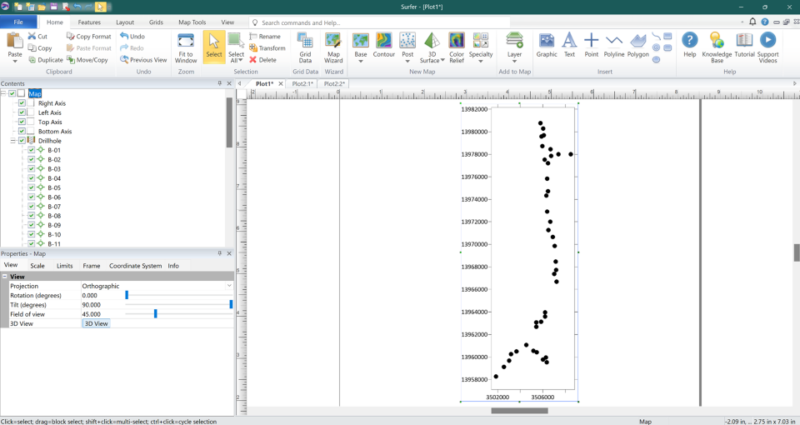Collapse the View properties section

(5, 276)
